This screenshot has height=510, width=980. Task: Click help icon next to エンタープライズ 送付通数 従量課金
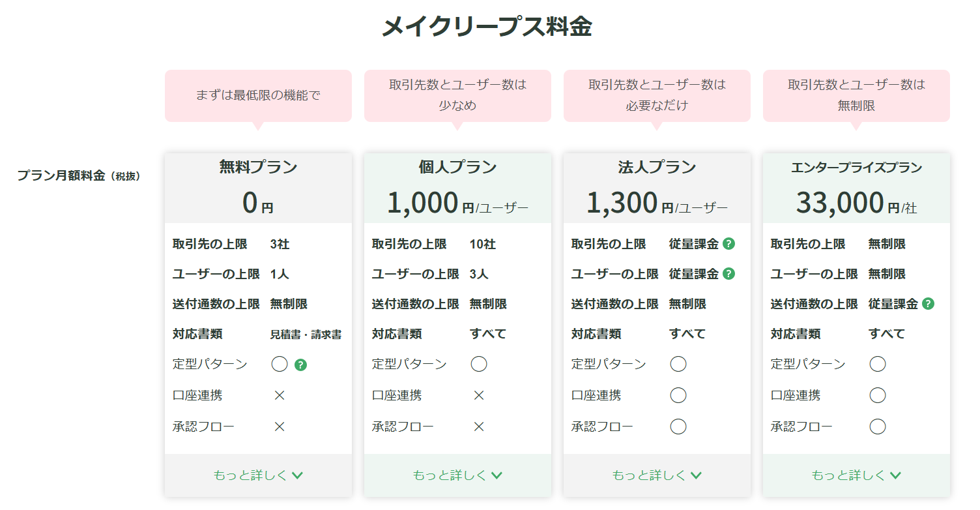(929, 304)
